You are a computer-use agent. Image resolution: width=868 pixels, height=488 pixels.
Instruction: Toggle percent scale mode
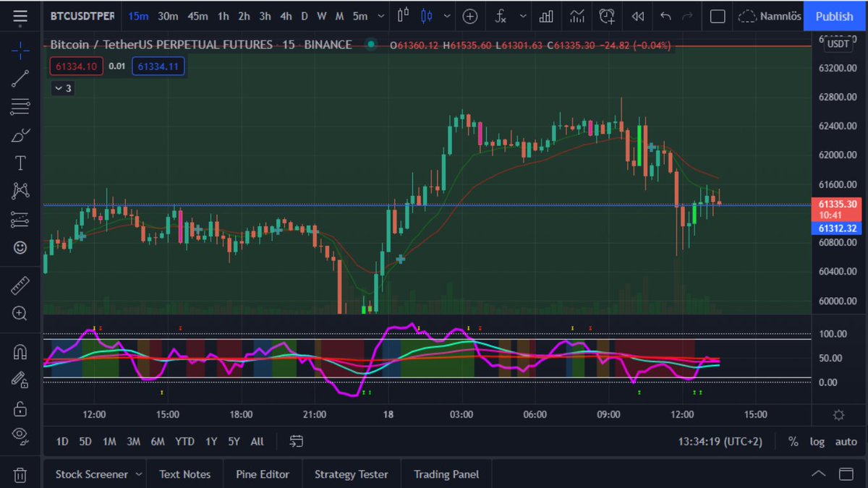[x=793, y=441]
